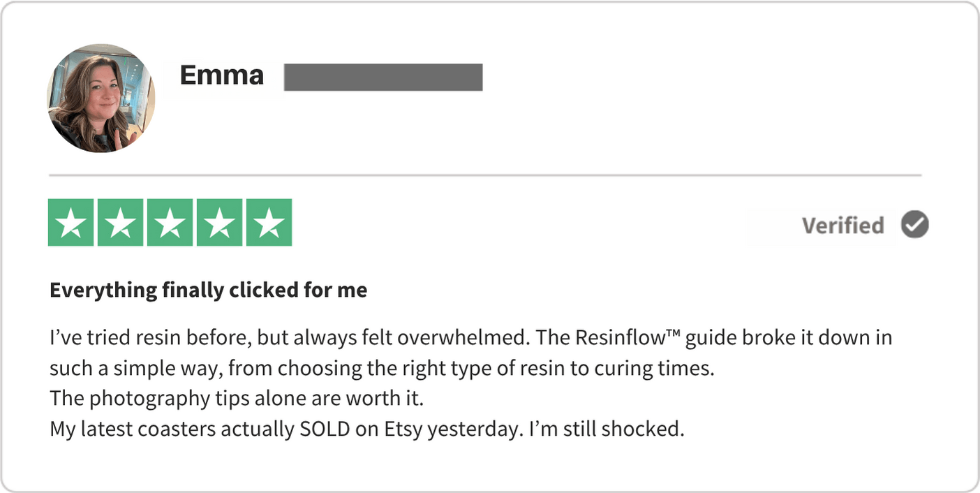Screen dimensions: 980x493
Task: Click the word SOLD in the review
Action: [325, 429]
